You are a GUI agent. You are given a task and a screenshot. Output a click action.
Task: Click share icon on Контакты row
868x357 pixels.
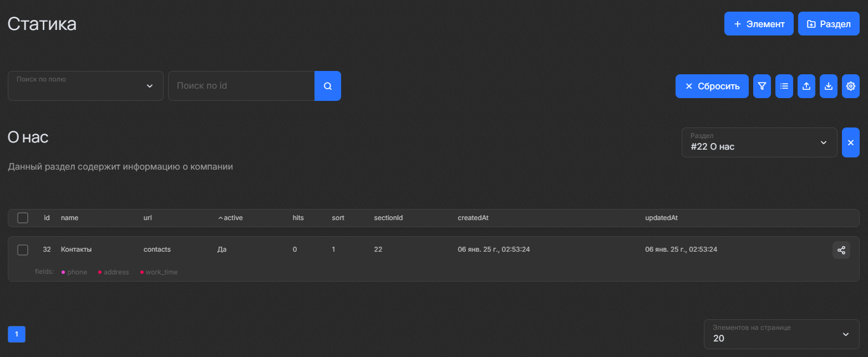coord(841,250)
